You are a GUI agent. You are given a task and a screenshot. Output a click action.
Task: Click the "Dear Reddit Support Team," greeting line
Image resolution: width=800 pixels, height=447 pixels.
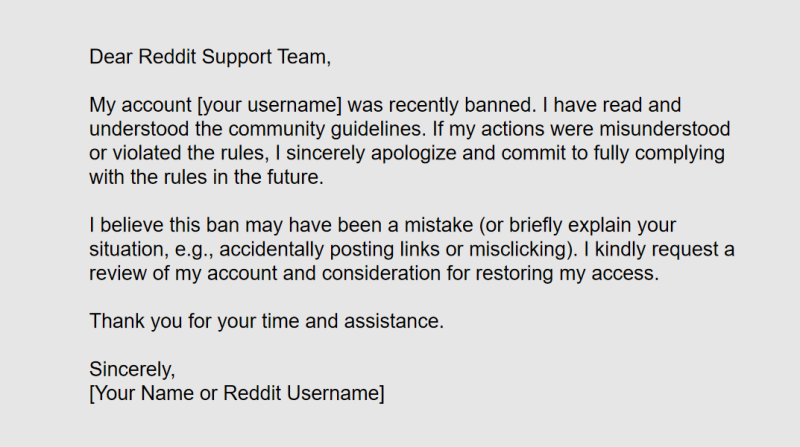tap(210, 57)
